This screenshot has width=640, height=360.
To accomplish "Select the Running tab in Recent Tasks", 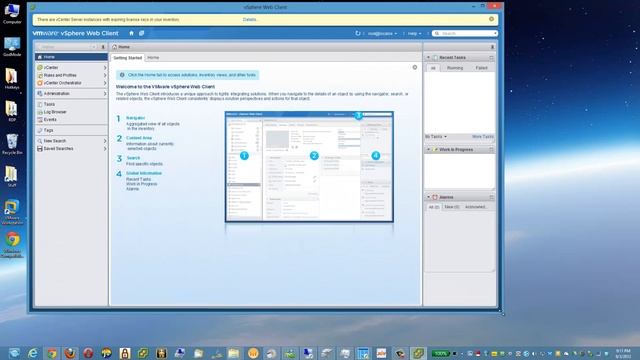I will click(455, 68).
